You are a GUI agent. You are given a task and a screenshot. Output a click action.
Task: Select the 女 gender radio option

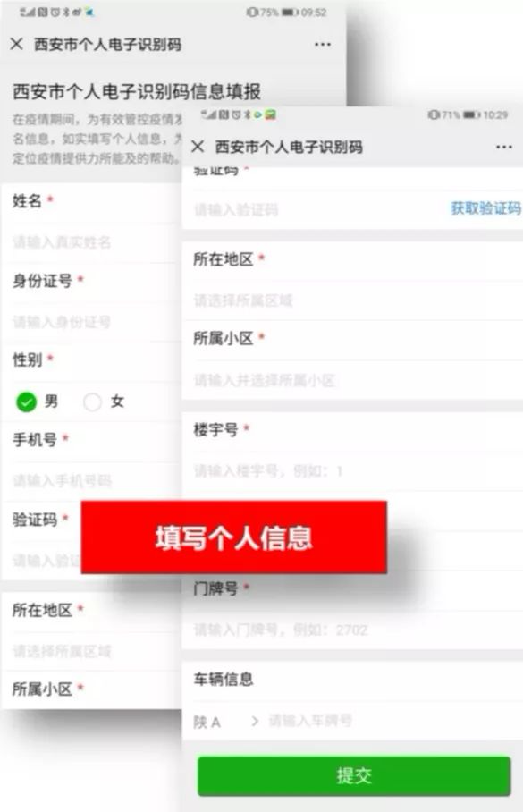point(104,402)
